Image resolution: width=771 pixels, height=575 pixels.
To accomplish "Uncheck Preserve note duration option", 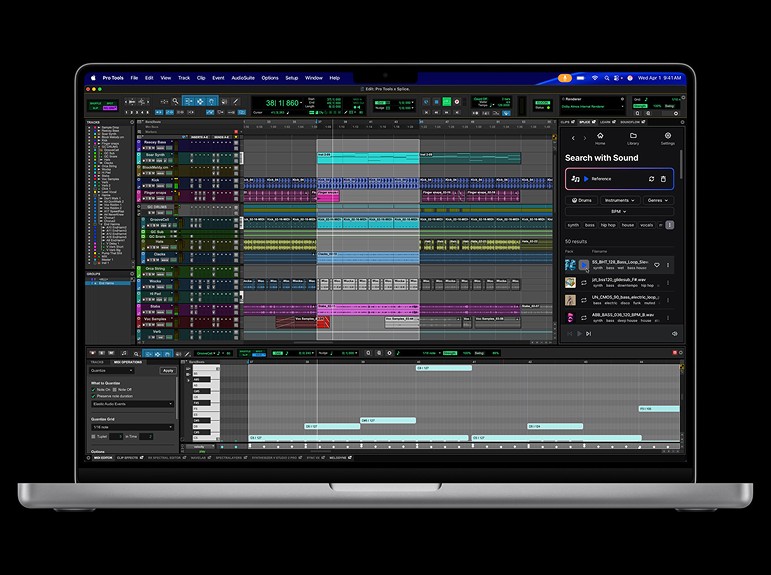I will (x=94, y=396).
